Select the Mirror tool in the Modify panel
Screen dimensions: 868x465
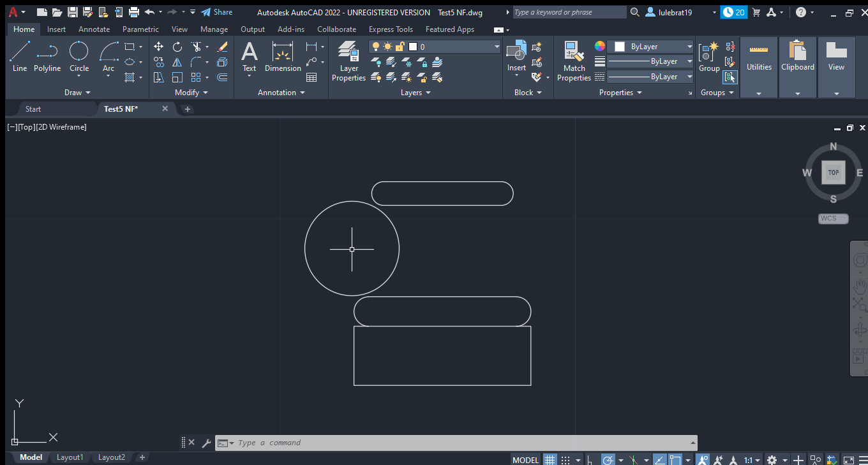(177, 62)
